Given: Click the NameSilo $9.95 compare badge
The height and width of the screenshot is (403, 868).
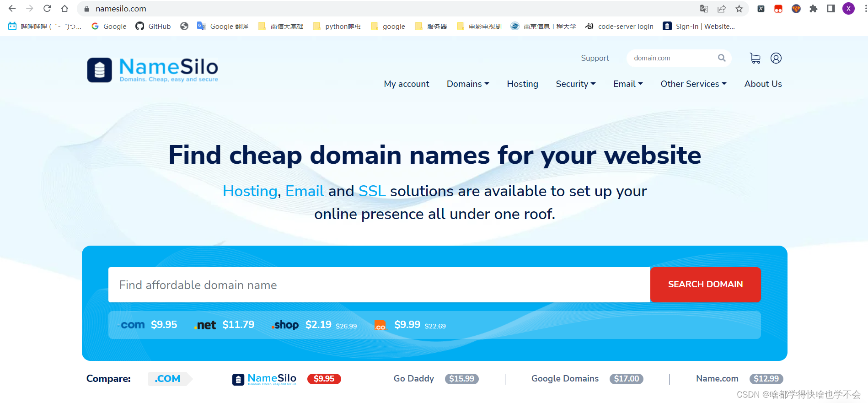Looking at the screenshot, I should click(324, 379).
